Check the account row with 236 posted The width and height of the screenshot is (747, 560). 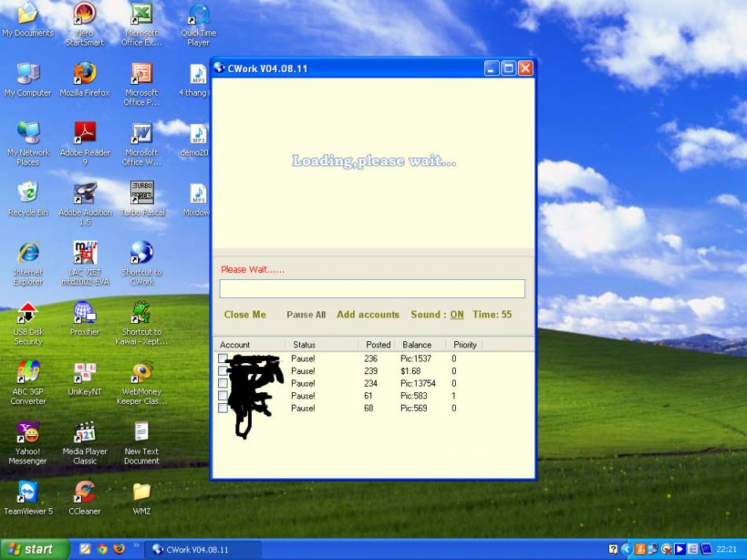tap(223, 359)
